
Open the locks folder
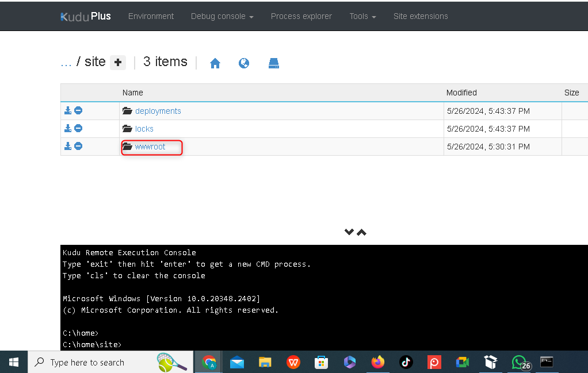coord(144,129)
